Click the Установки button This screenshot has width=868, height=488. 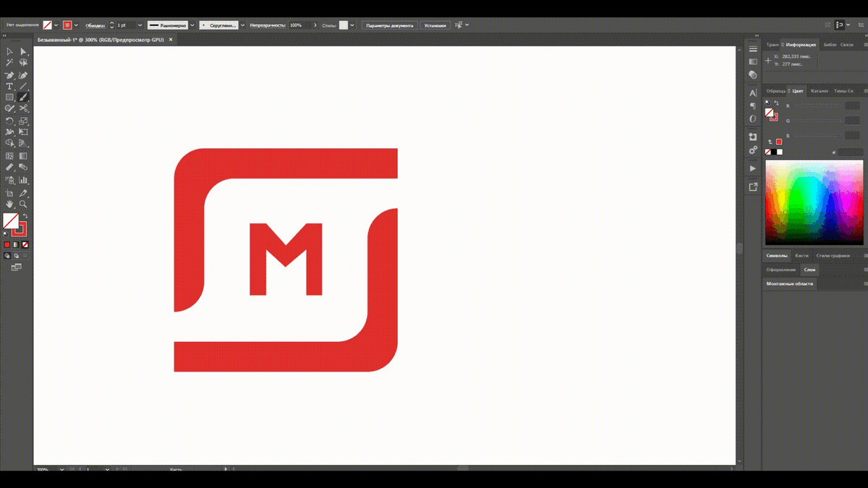pos(435,25)
